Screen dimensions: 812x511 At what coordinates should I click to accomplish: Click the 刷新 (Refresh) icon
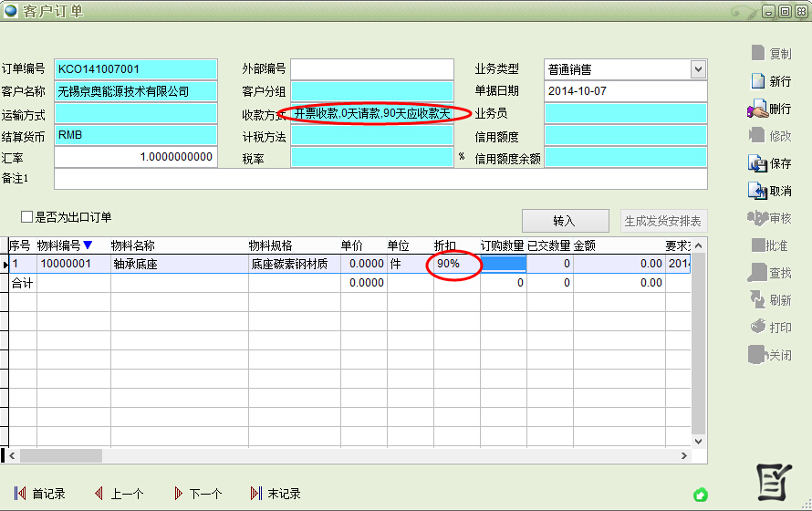pos(757,299)
